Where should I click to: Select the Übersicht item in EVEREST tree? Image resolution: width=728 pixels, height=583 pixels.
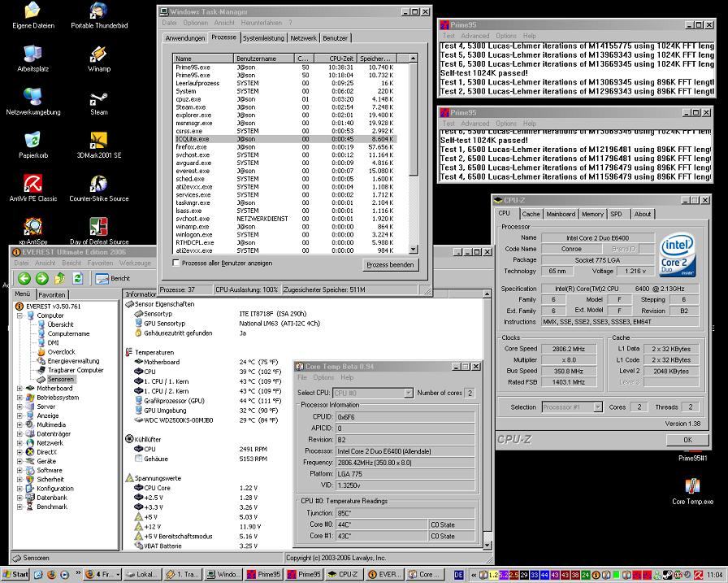tap(60, 324)
